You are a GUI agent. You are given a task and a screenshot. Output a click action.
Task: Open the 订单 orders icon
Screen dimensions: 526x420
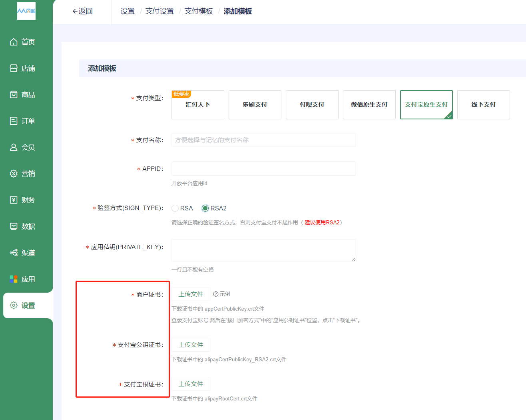coord(14,121)
